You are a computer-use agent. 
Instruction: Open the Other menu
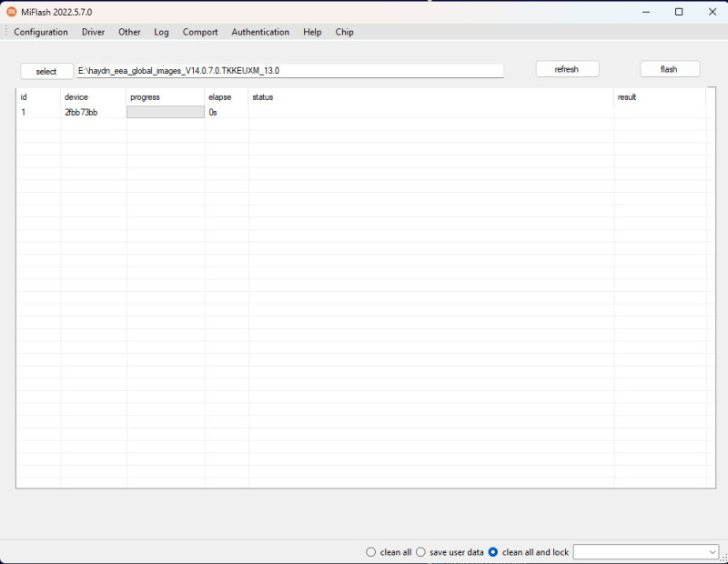(129, 32)
